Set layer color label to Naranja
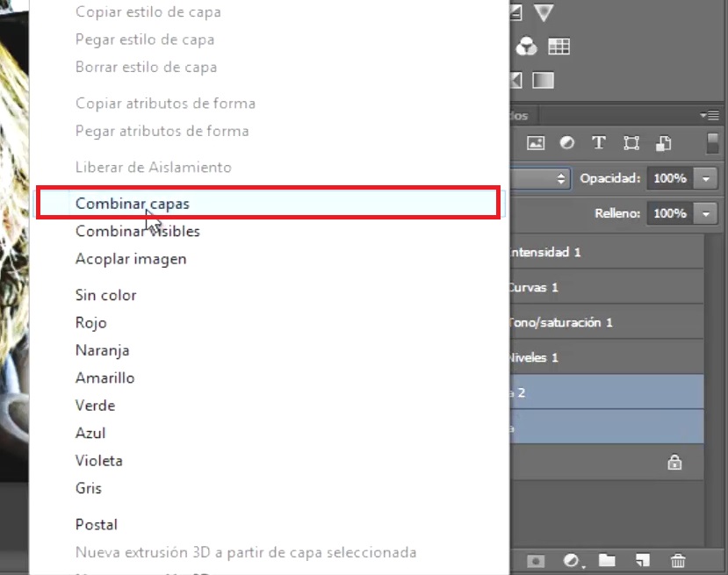 [102, 350]
